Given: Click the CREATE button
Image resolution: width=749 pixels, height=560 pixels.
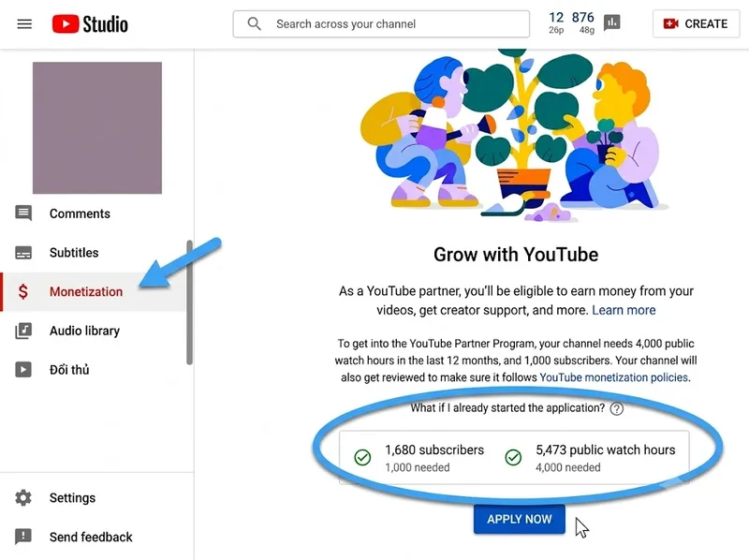Looking at the screenshot, I should click(x=696, y=24).
